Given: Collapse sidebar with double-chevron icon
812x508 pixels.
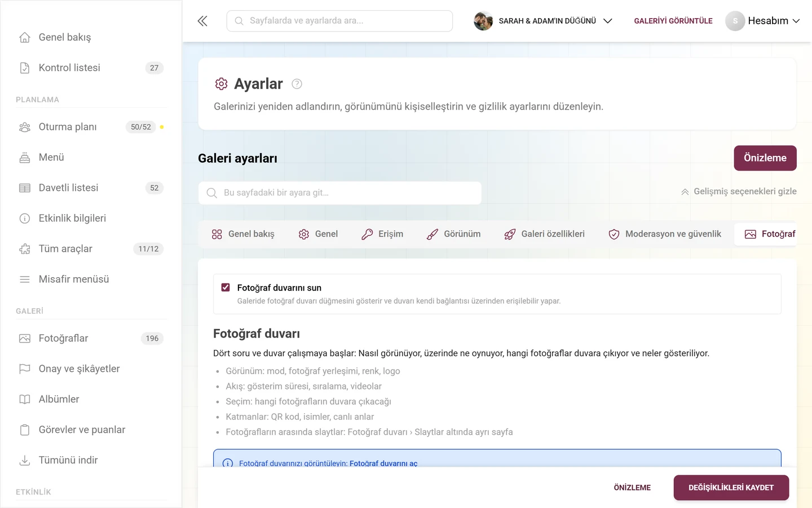Looking at the screenshot, I should tap(202, 21).
